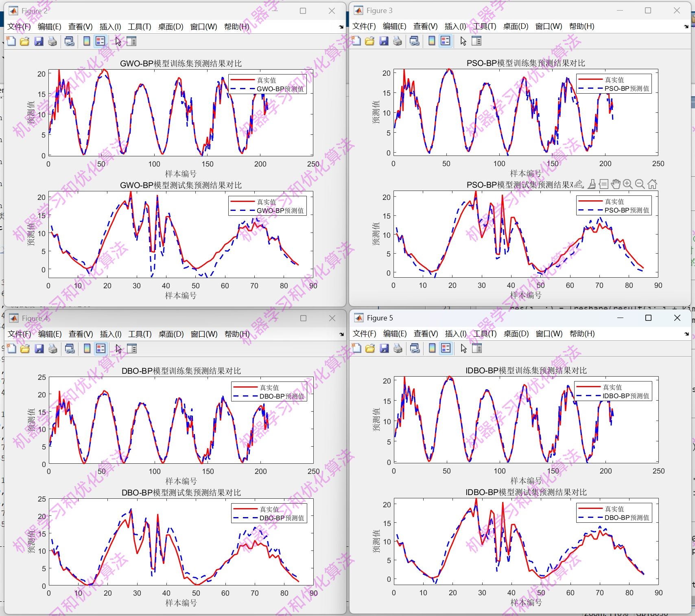Viewport: 695px width, 616px height.
Task: Toggle Insert Legend in Figure 2
Action: 100,41
